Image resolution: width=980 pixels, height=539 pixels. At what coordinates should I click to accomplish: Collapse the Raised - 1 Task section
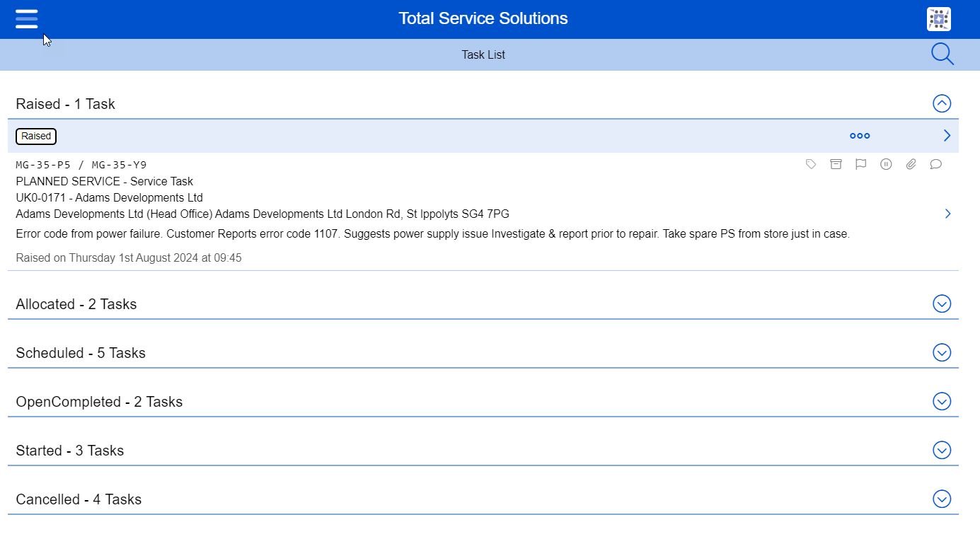[x=942, y=104]
